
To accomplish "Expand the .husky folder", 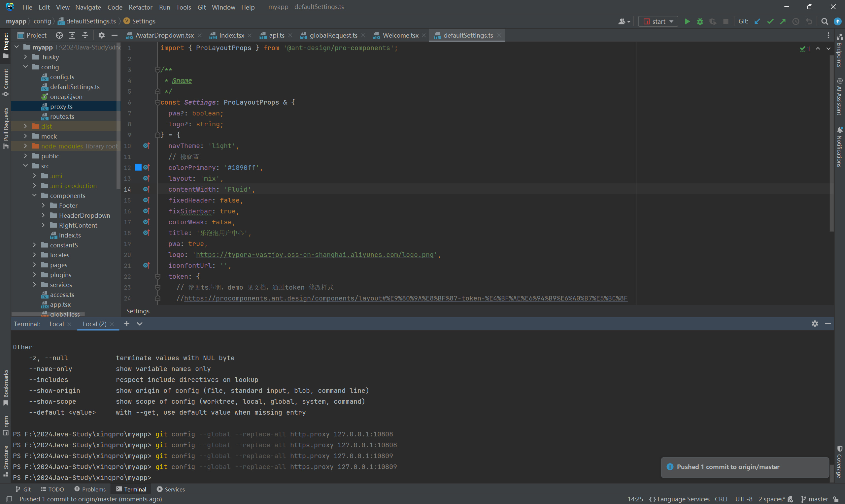I will click(x=25, y=57).
